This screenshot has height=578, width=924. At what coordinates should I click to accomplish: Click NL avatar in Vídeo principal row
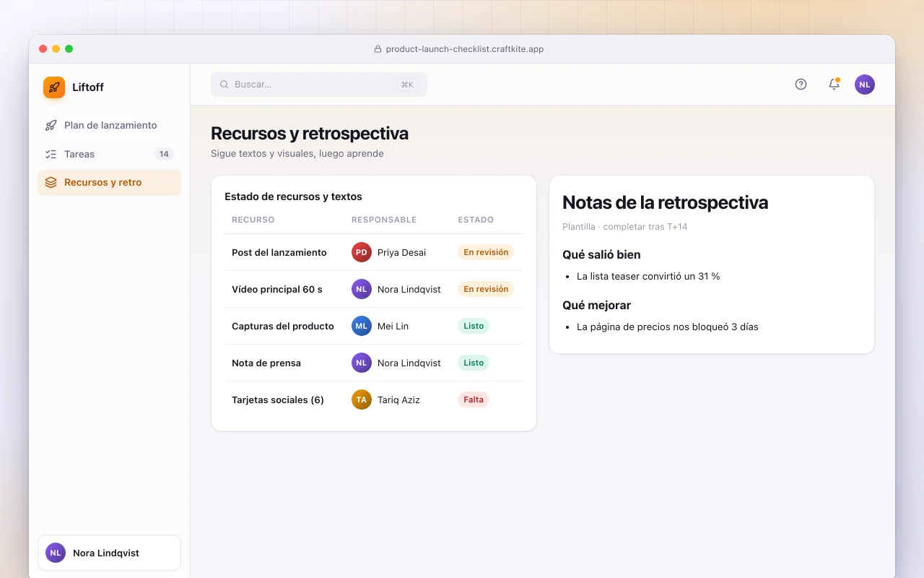coord(362,289)
